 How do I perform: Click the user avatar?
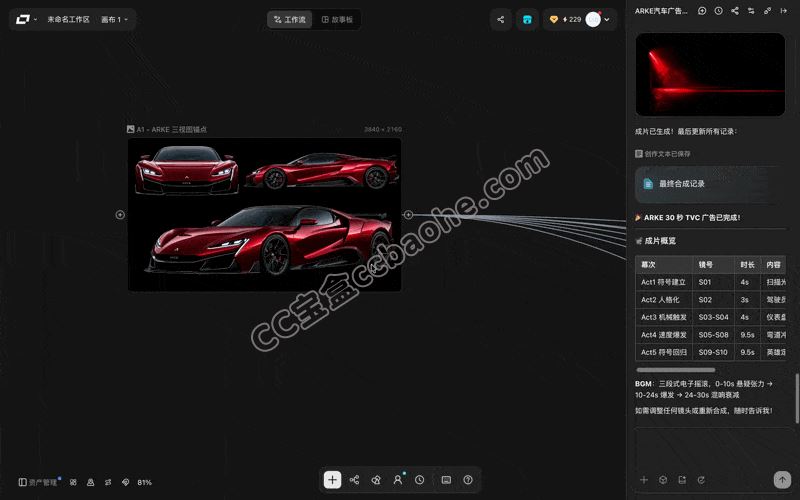[x=593, y=19]
